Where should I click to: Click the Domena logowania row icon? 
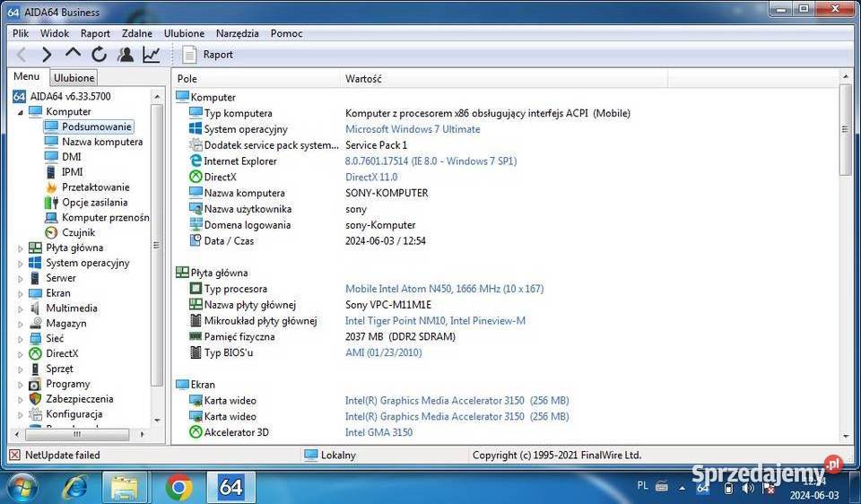coord(196,224)
